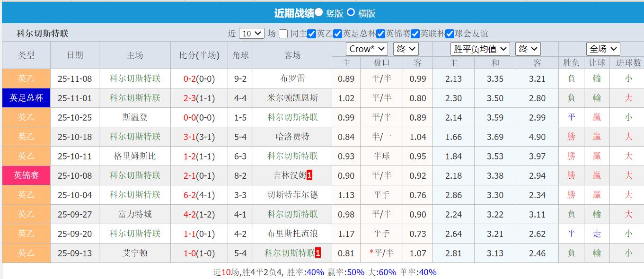The height and width of the screenshot is (279, 644).
Task: Open the Crow* bookmaker dropdown
Action: pos(367,48)
